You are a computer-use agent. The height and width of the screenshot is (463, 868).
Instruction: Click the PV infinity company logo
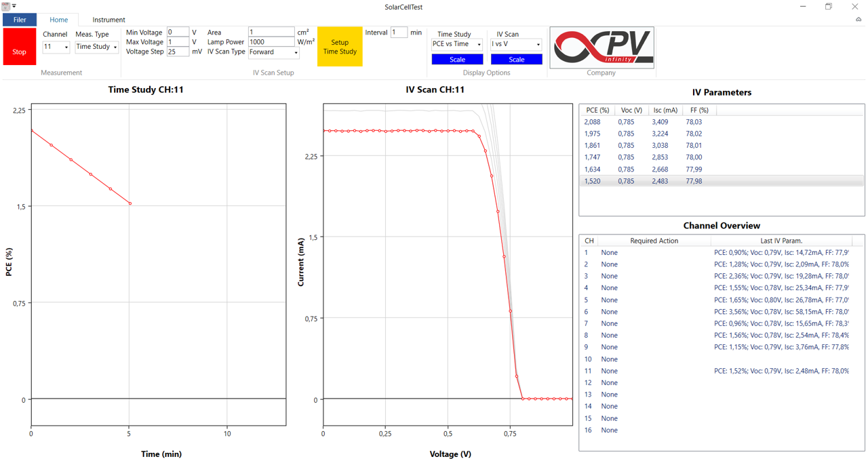click(x=601, y=46)
